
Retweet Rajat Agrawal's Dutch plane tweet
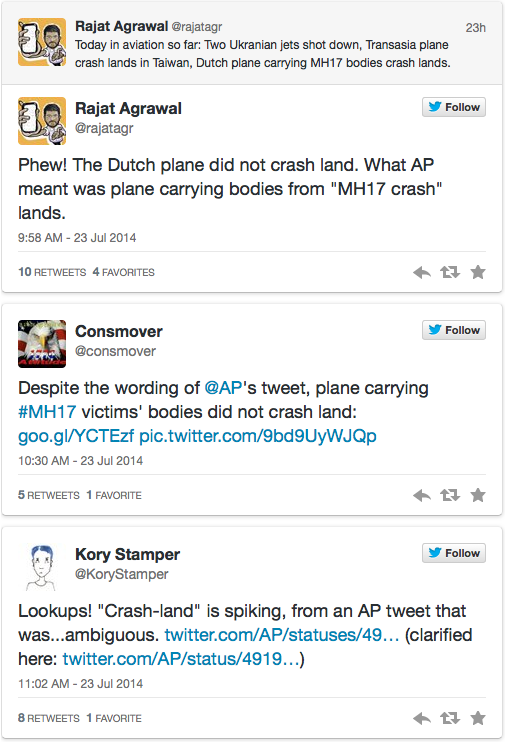tap(450, 272)
